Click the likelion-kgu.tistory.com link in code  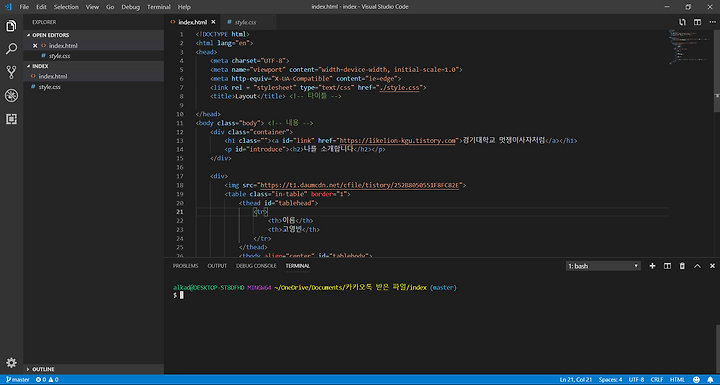pos(398,141)
